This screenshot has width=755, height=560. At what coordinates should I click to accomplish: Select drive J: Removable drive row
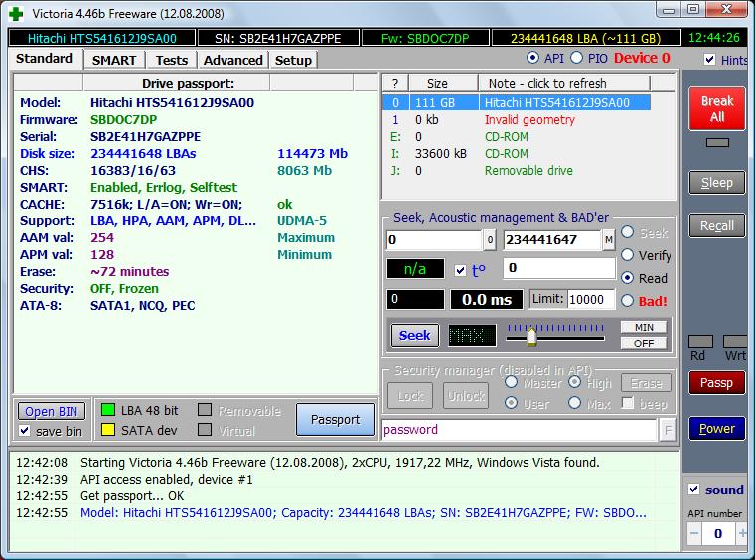[517, 171]
